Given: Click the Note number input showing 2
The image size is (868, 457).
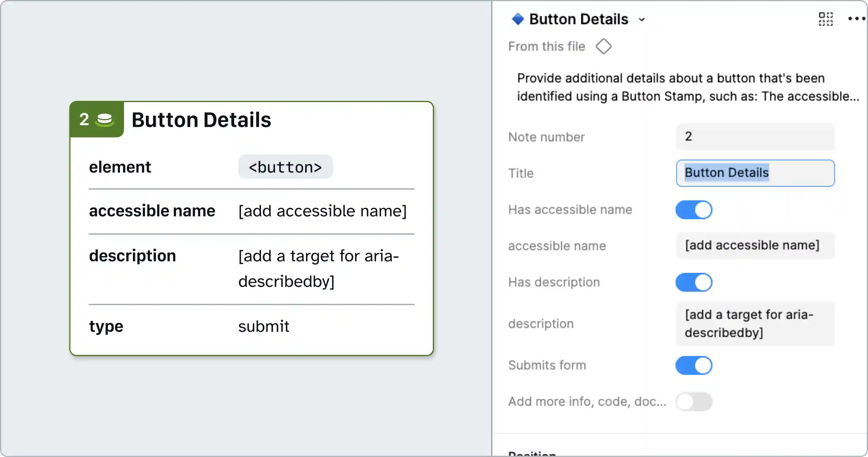Looking at the screenshot, I should pyautogui.click(x=755, y=137).
